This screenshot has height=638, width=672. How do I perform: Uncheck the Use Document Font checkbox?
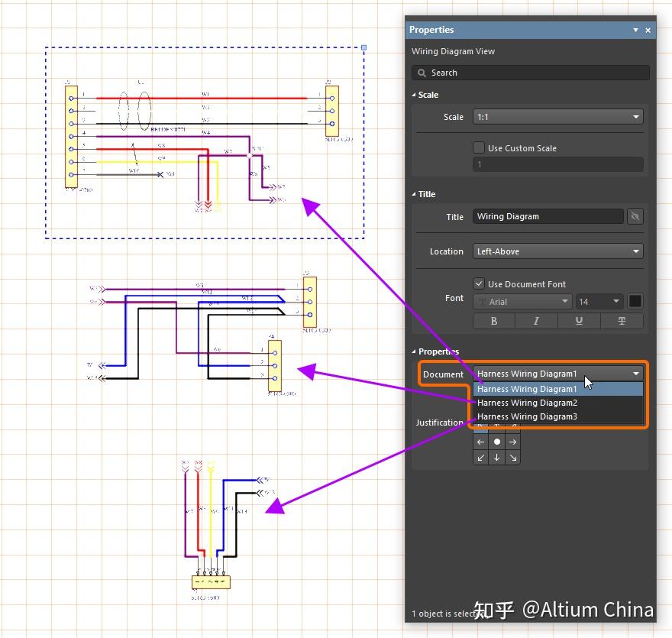click(x=478, y=283)
